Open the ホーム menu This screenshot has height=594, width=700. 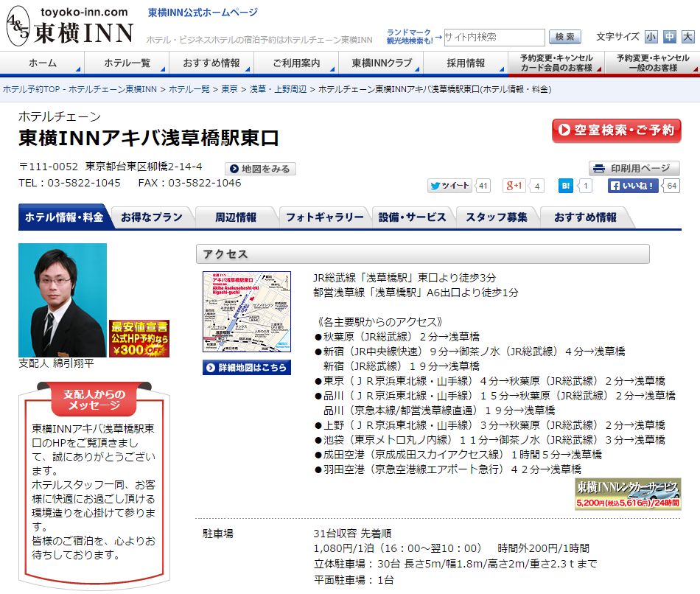point(43,63)
